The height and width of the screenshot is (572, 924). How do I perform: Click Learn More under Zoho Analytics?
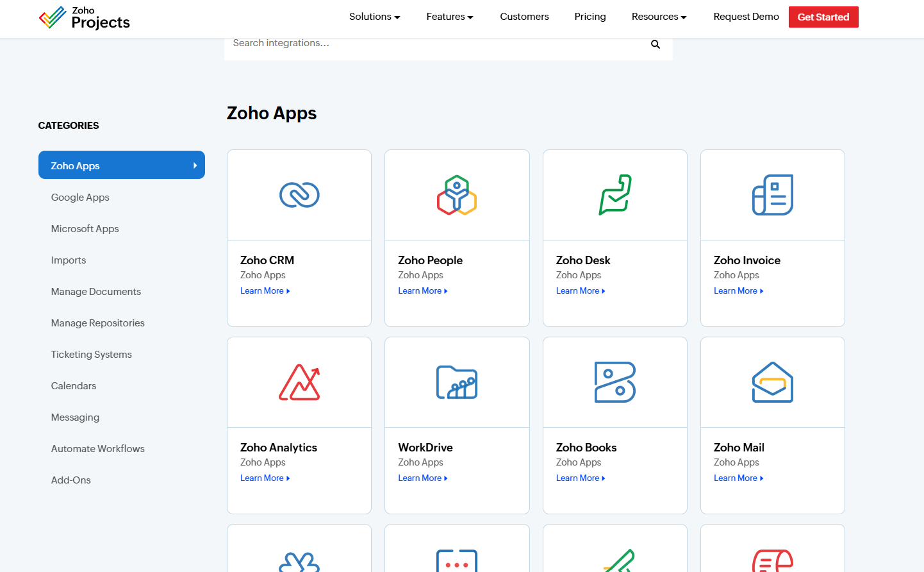265,478
